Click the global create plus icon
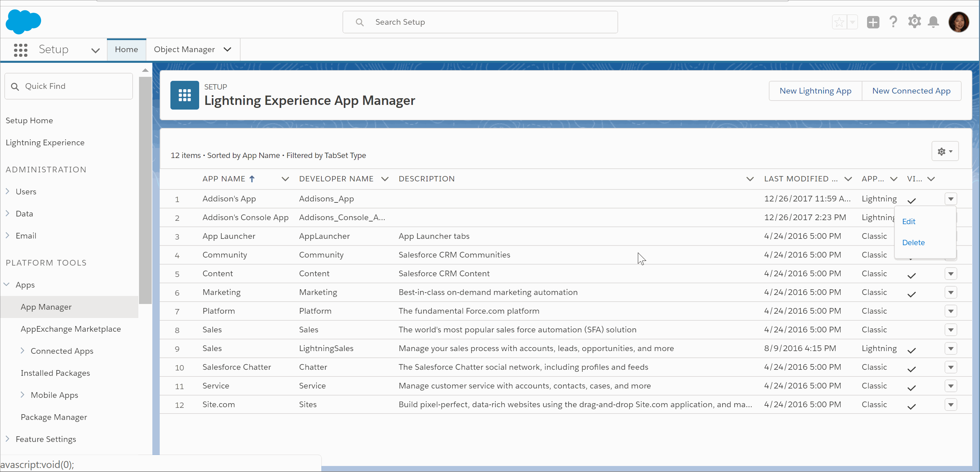980x472 pixels. [x=873, y=22]
